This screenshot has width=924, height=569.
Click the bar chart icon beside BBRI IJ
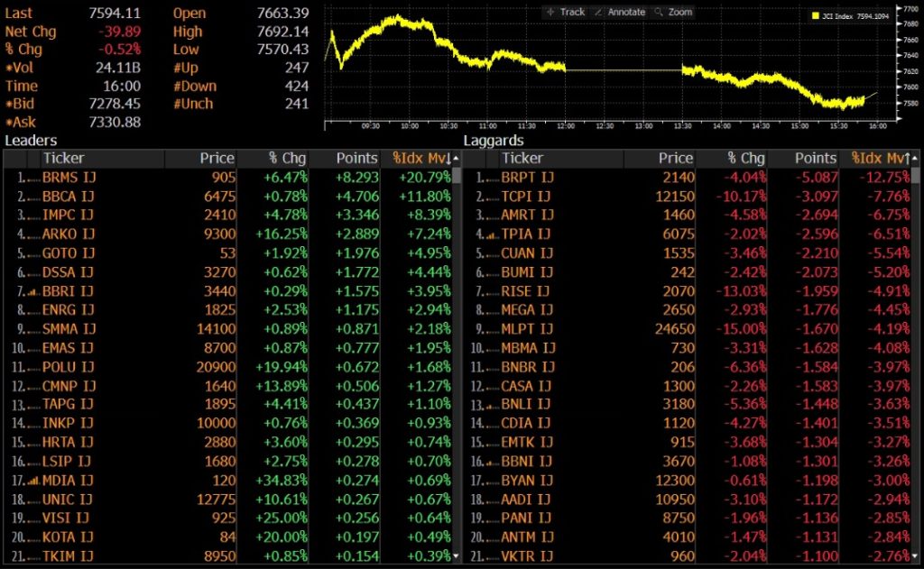coord(32,292)
